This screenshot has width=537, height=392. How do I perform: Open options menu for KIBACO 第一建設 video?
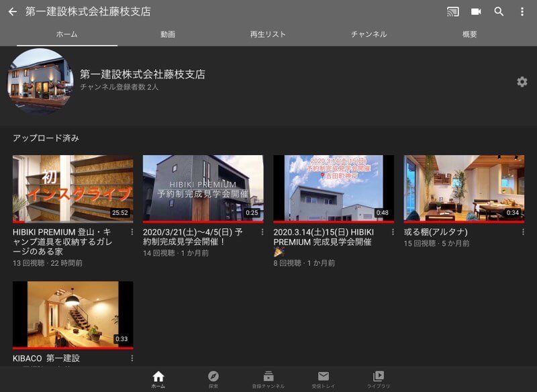coord(132,358)
